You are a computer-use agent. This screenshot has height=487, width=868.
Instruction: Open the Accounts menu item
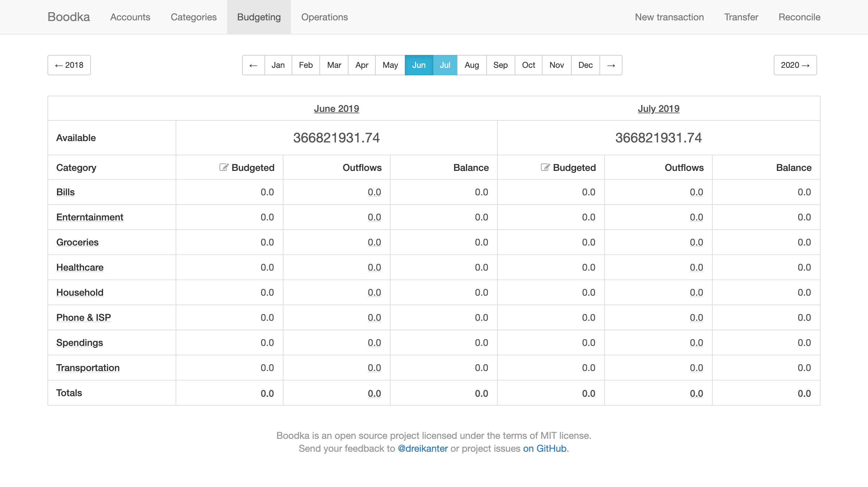click(130, 17)
